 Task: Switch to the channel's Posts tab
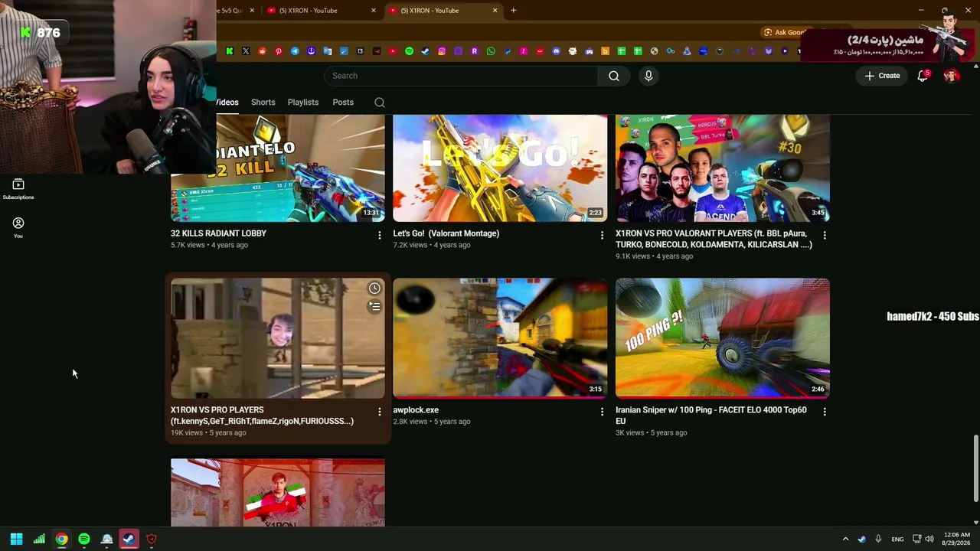pos(343,103)
